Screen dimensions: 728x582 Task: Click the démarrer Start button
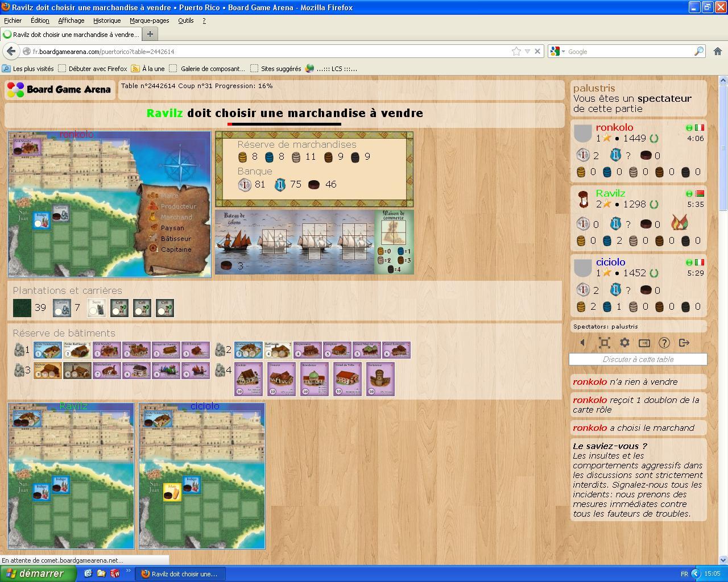point(38,573)
